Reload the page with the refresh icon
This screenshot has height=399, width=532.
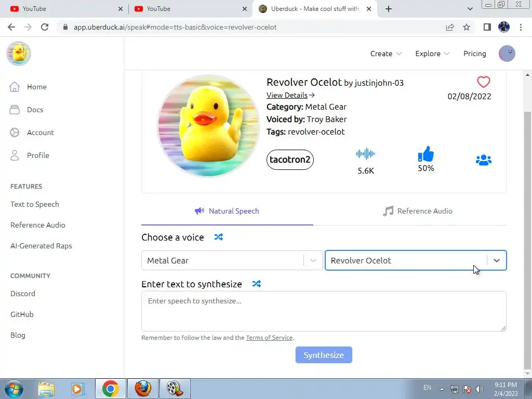45,27
